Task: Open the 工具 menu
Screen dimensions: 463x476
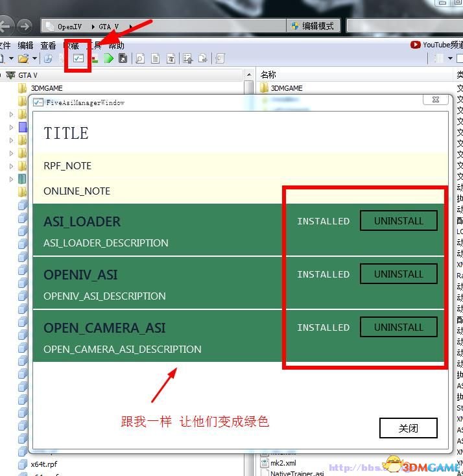Action: point(94,45)
